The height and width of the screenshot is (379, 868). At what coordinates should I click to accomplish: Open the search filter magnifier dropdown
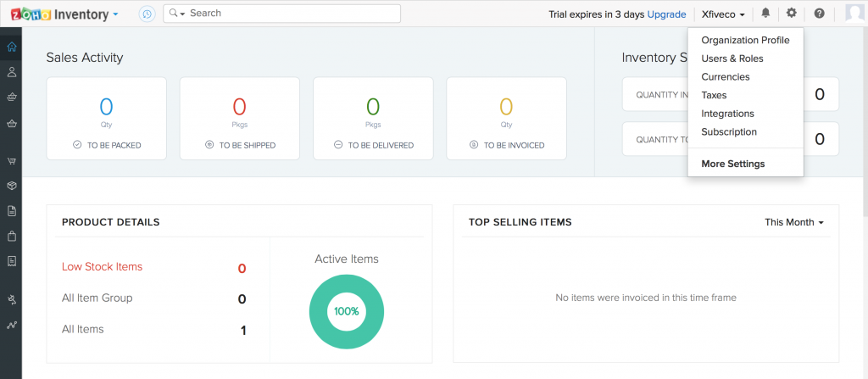177,14
